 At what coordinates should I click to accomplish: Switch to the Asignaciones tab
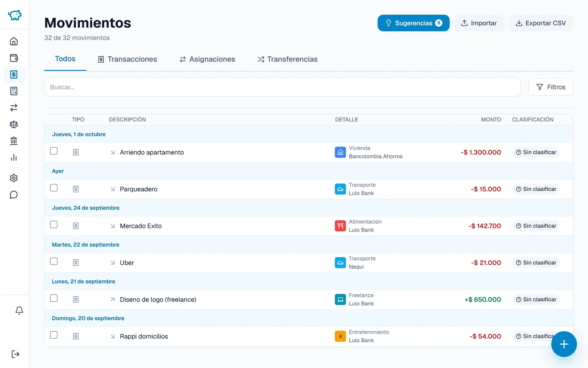pos(207,59)
